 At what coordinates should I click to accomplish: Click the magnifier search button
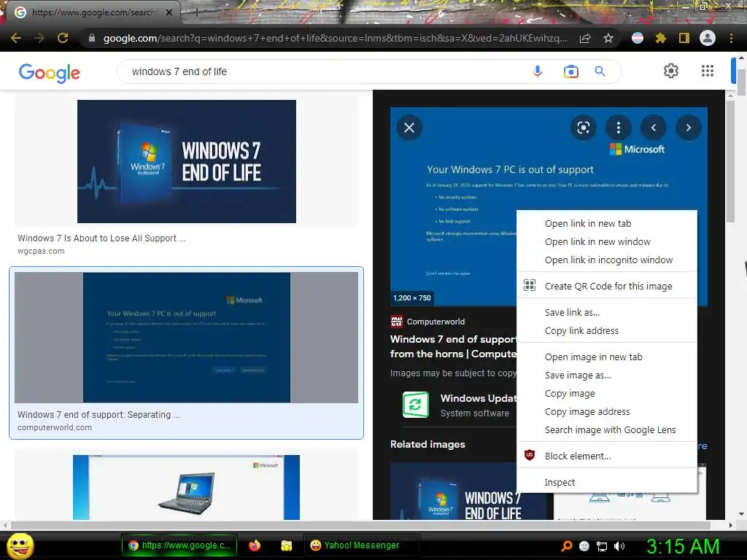pos(600,71)
